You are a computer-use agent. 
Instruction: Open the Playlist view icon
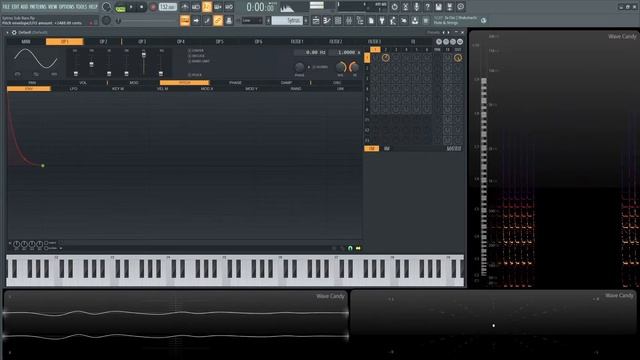click(x=316, y=20)
